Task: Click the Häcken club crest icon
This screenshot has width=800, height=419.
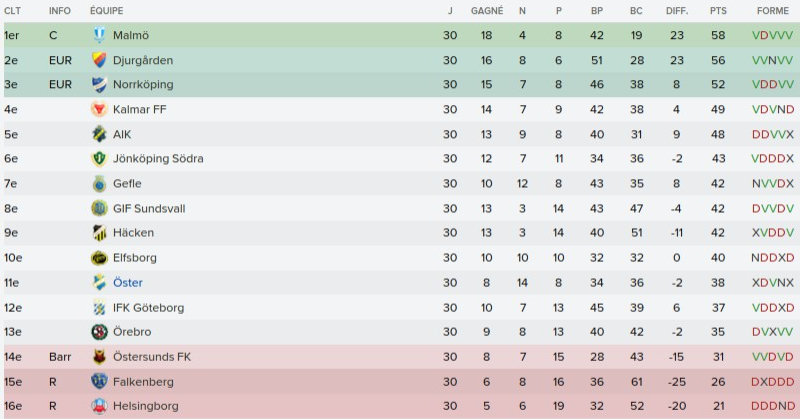Action: (99, 233)
